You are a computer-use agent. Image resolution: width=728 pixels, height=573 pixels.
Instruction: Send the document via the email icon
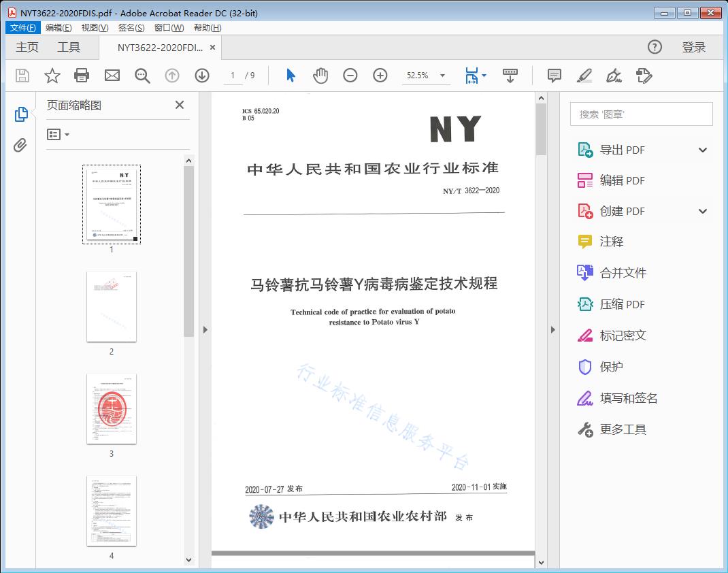[x=112, y=76]
